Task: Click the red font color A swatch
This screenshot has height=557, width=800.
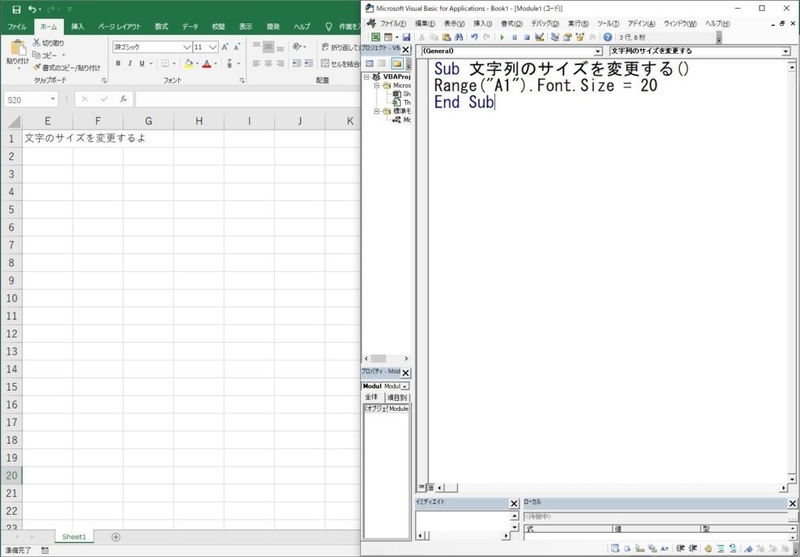Action: coord(207,64)
